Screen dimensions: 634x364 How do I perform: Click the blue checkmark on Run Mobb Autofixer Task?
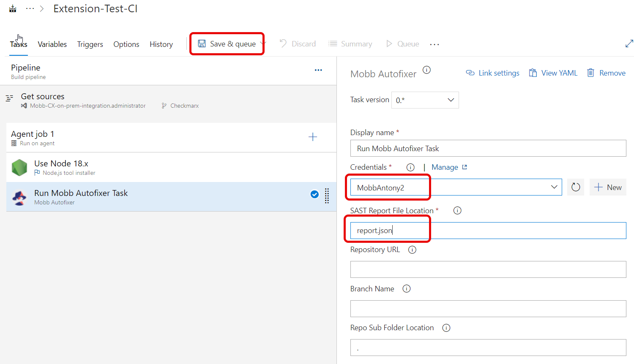point(314,194)
